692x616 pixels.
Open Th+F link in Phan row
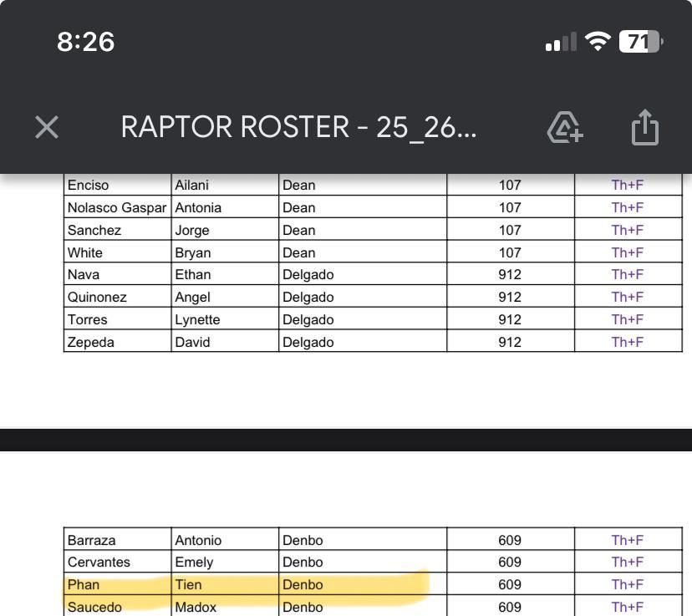[x=627, y=585]
